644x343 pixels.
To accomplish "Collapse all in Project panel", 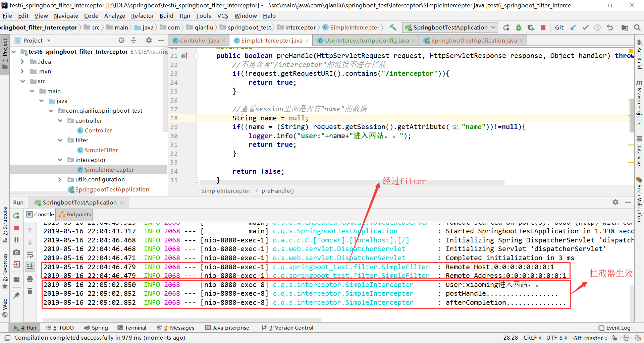I will click(x=133, y=40).
